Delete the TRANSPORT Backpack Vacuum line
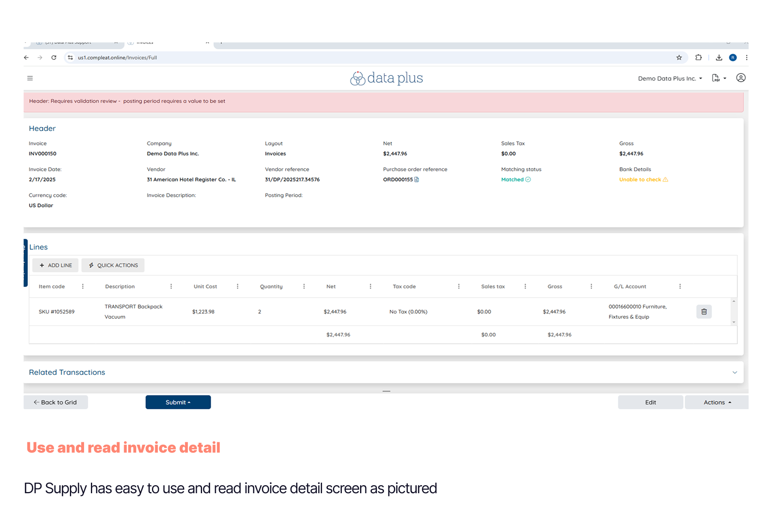The image size is (767, 532). 704,311
